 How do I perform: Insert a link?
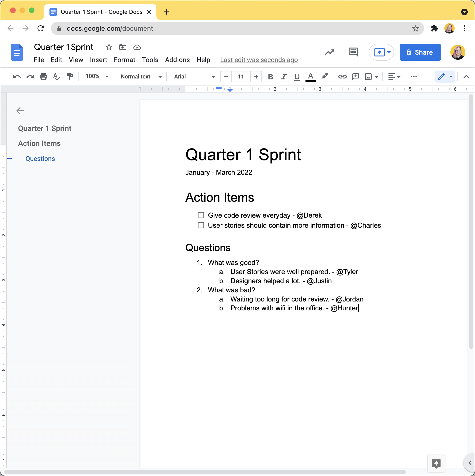(x=342, y=77)
